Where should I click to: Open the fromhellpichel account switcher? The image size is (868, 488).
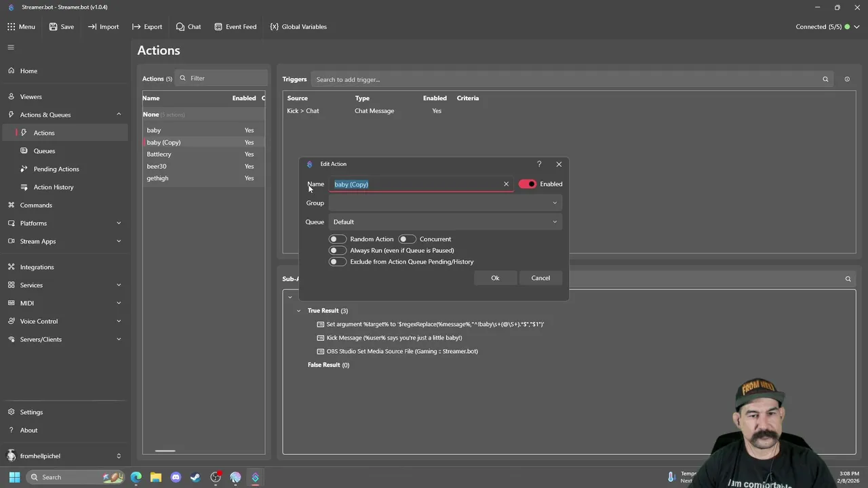click(64, 455)
